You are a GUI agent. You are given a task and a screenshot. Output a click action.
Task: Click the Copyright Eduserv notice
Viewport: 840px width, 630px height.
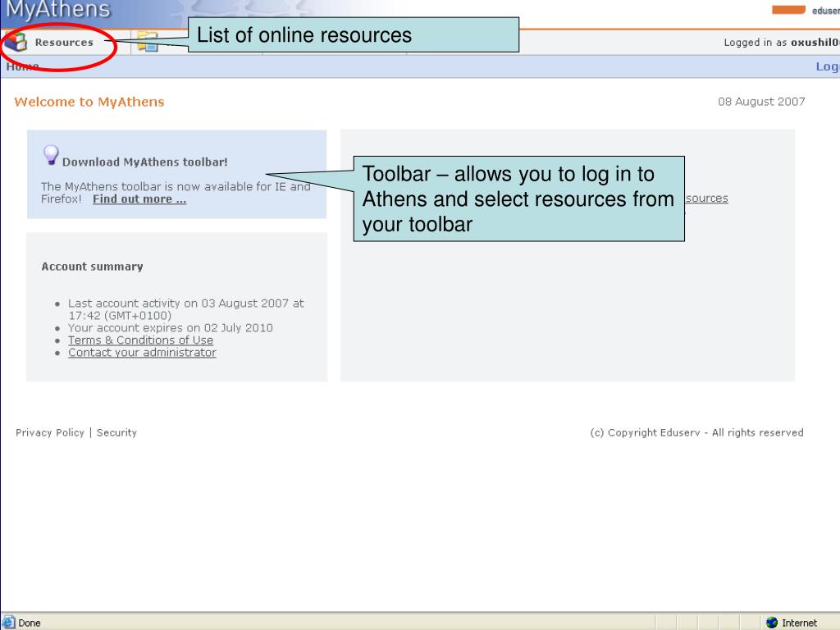(x=696, y=432)
